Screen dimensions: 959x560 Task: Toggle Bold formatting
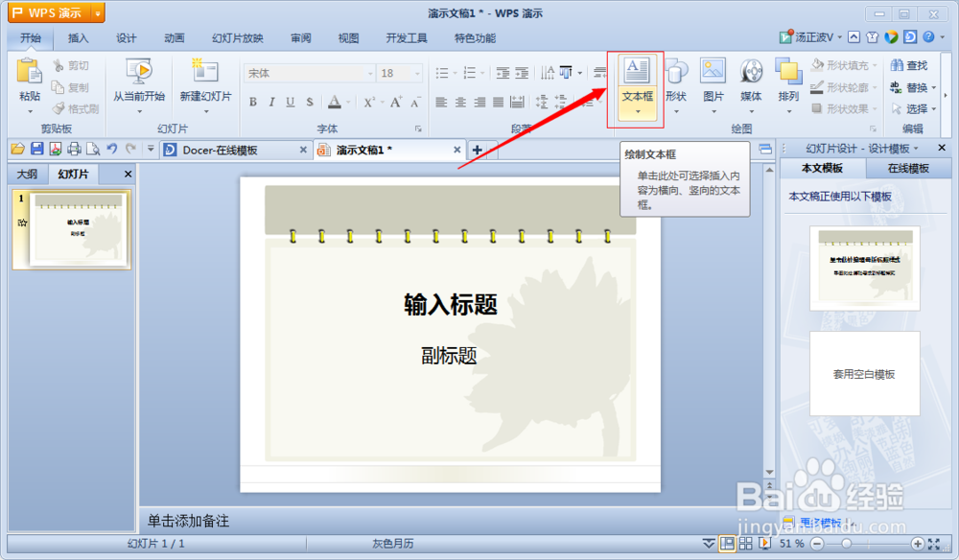click(252, 102)
